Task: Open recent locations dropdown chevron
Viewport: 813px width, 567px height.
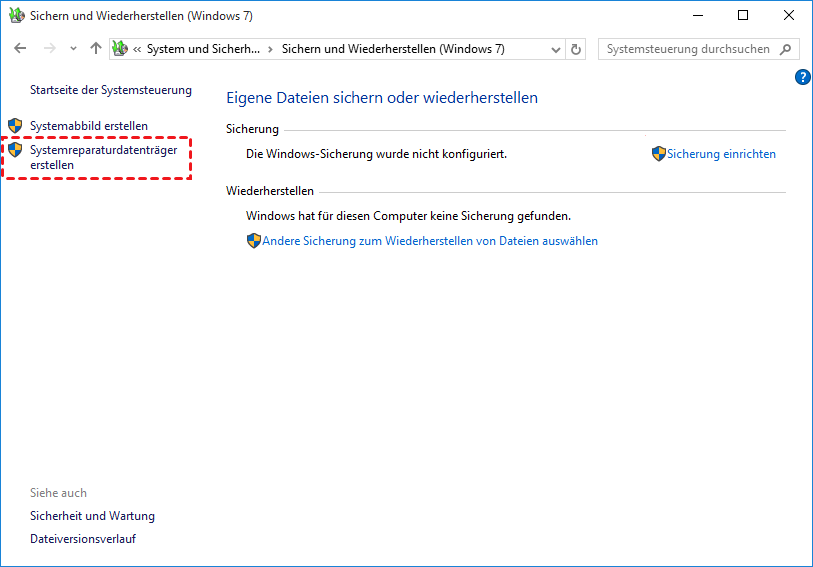Action: (x=73, y=49)
